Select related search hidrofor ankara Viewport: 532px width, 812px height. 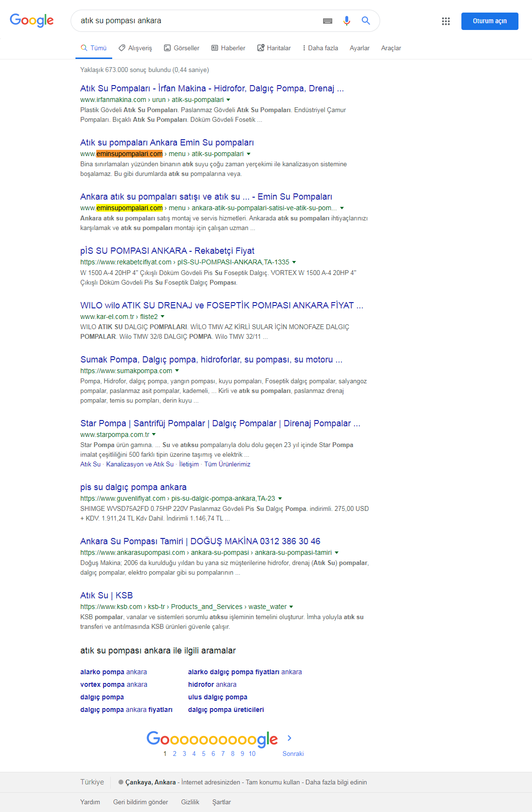coord(212,684)
